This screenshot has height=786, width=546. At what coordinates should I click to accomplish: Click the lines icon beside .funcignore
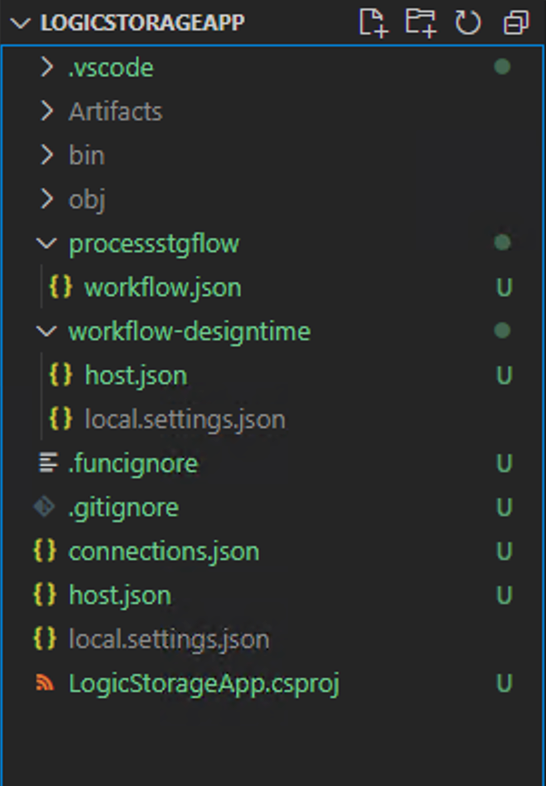point(48,463)
